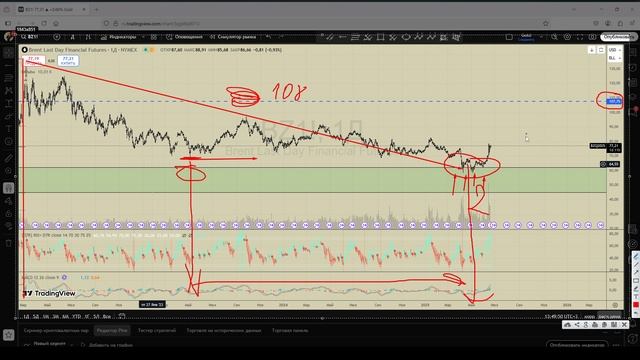Toggle lock all drawings icon

[9, 213]
